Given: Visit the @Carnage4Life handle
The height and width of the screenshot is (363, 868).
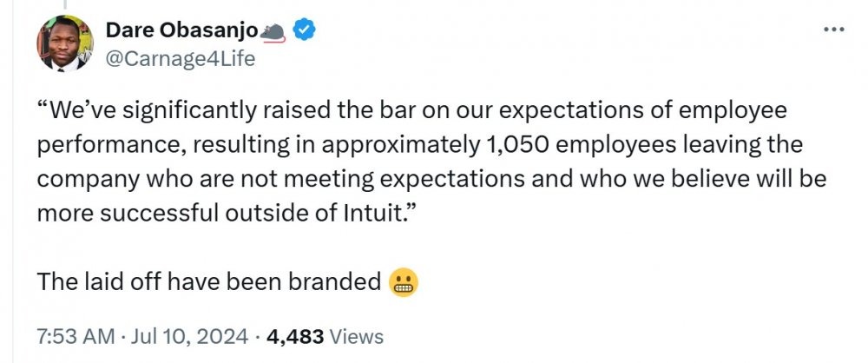Looking at the screenshot, I should [181, 58].
